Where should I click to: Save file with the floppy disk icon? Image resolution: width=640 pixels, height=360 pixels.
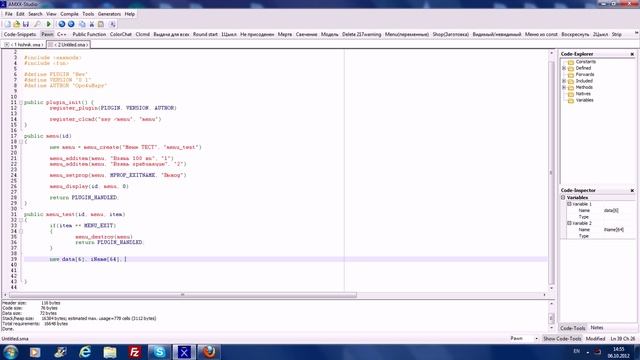pyautogui.click(x=26, y=24)
